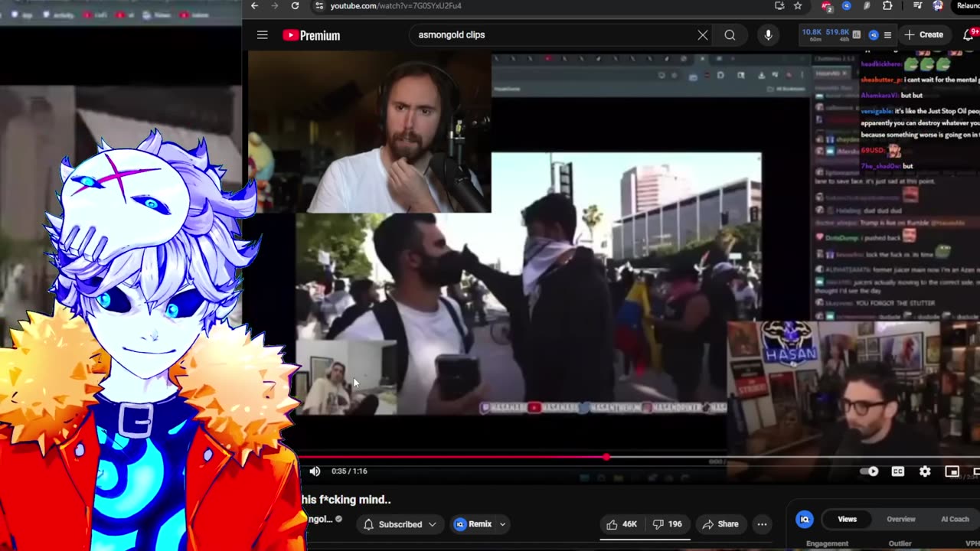
Task: Click the channel verified badge
Action: coord(339,519)
